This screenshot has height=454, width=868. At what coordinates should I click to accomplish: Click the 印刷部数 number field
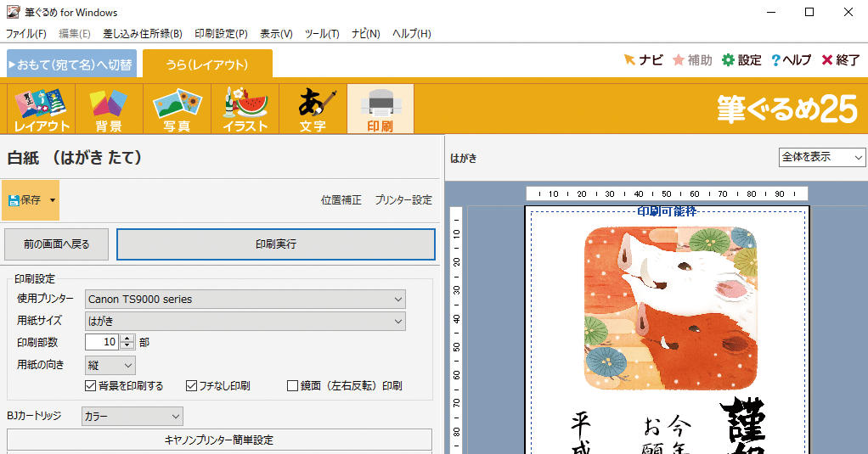[x=103, y=342]
